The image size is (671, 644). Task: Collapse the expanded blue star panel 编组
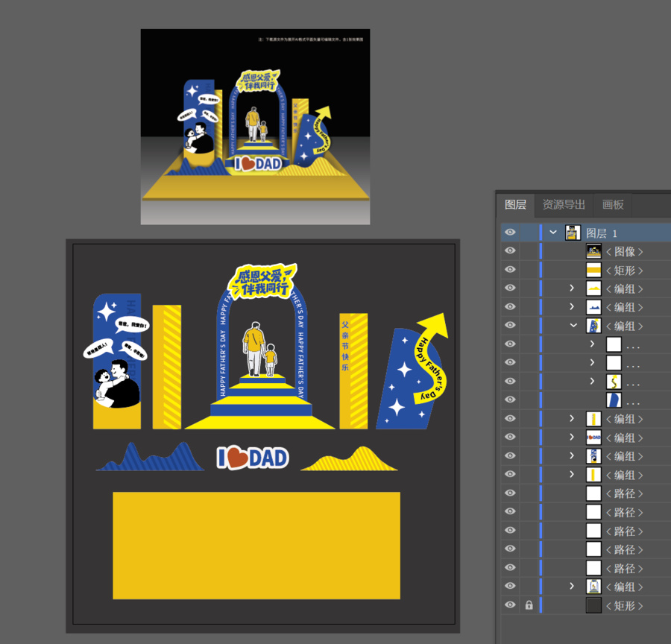(x=573, y=325)
